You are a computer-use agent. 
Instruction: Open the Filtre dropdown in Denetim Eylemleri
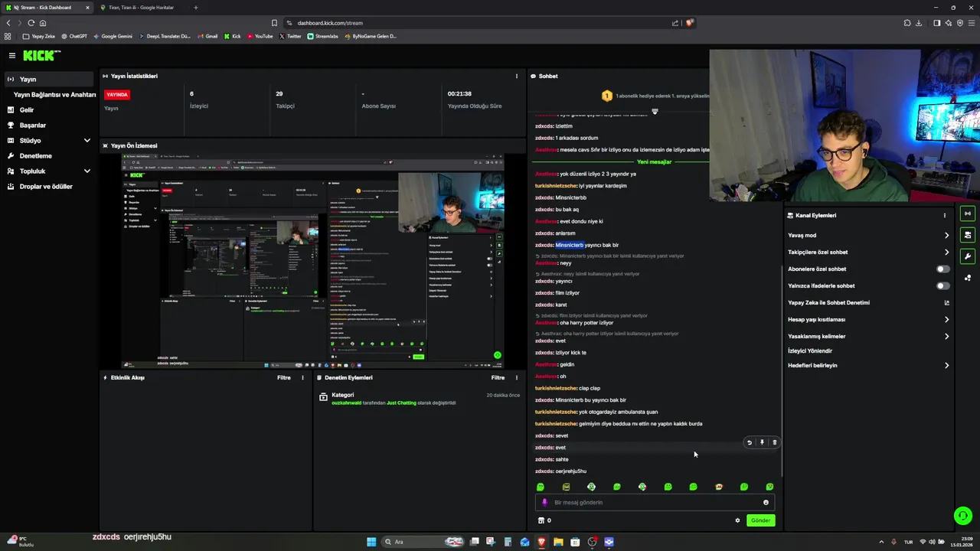(498, 377)
